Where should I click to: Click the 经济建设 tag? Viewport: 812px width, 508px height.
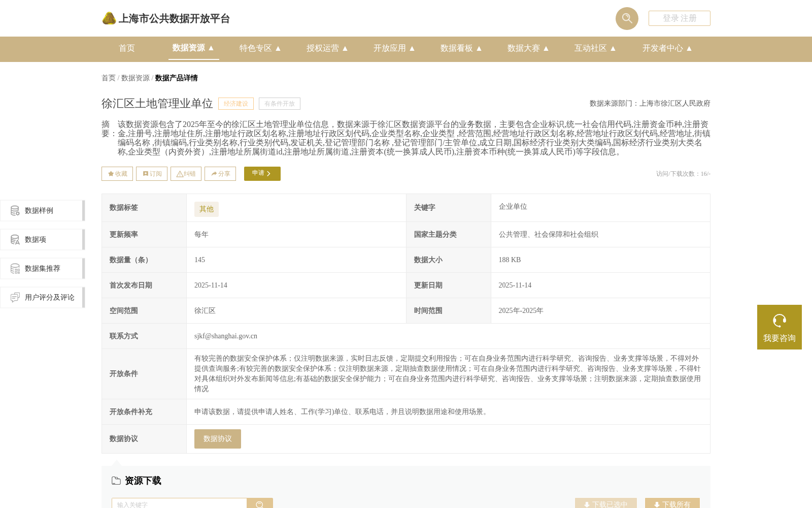236,104
